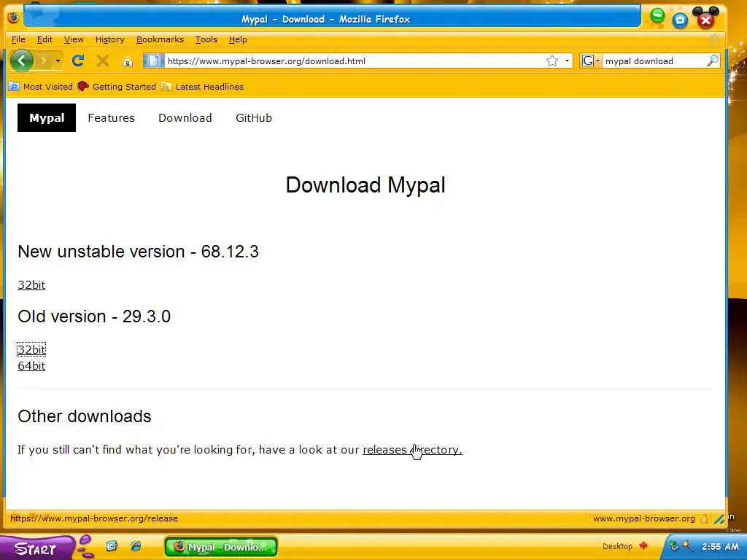Open the Download navigation link
Viewport: 747px width, 560px height.
(x=185, y=117)
